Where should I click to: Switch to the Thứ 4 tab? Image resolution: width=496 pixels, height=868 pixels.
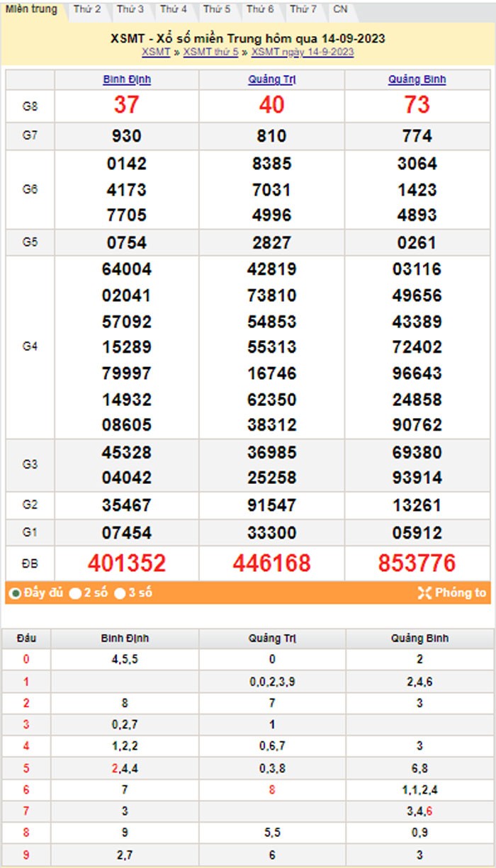pos(174,10)
